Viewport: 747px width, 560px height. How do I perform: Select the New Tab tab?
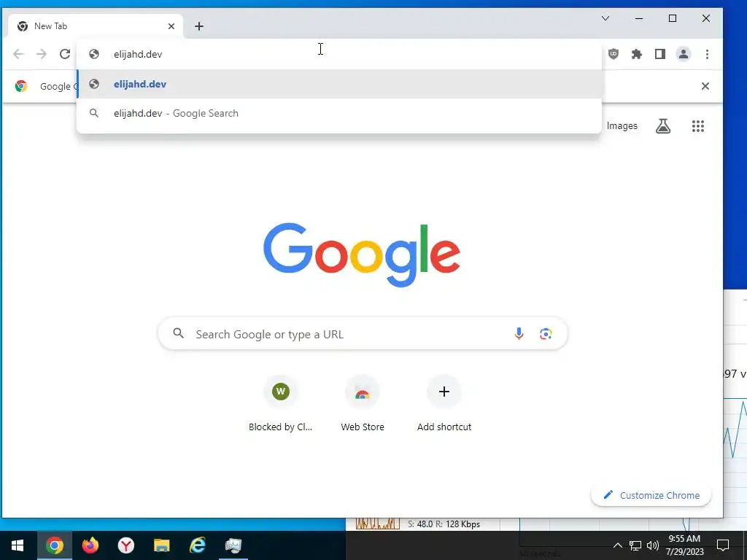96,26
